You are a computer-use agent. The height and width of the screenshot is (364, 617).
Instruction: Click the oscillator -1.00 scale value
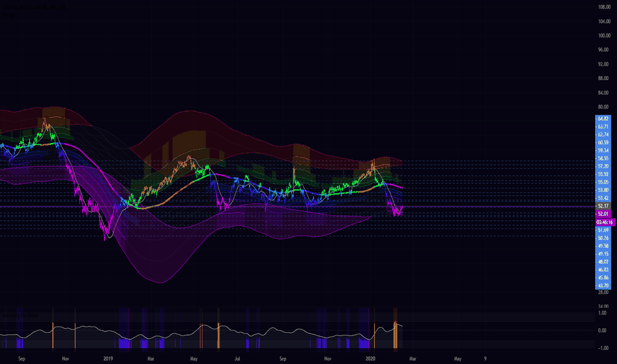coord(602,348)
